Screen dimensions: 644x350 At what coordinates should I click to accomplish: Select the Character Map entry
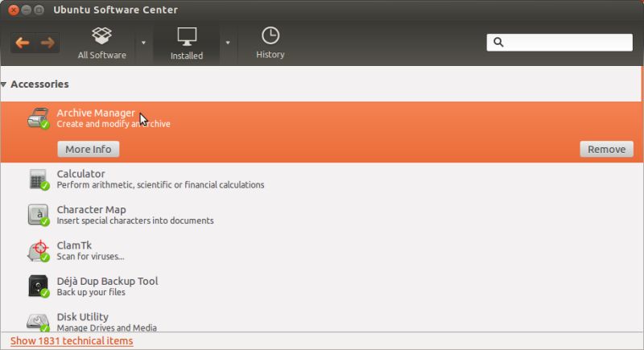tap(321, 215)
